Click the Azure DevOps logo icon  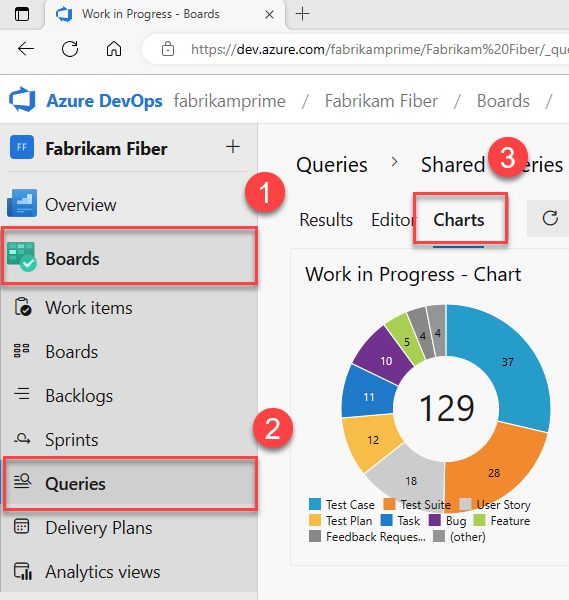coord(22,100)
